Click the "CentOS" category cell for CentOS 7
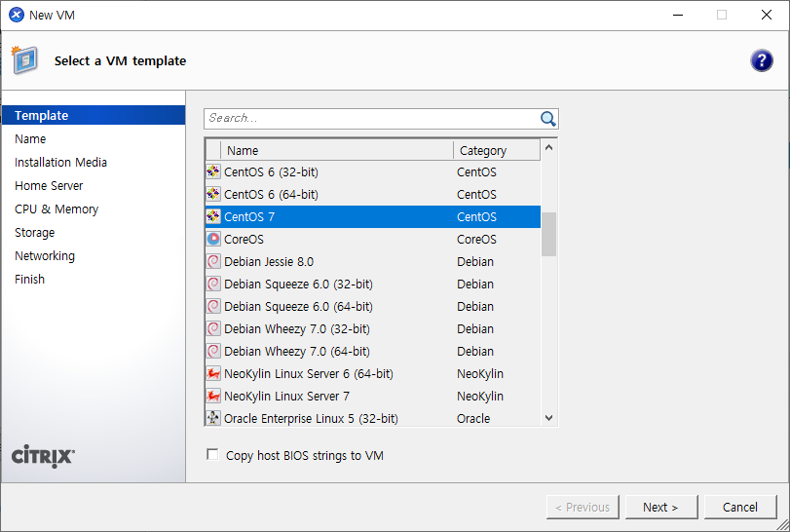The height and width of the screenshot is (532, 790). point(476,216)
